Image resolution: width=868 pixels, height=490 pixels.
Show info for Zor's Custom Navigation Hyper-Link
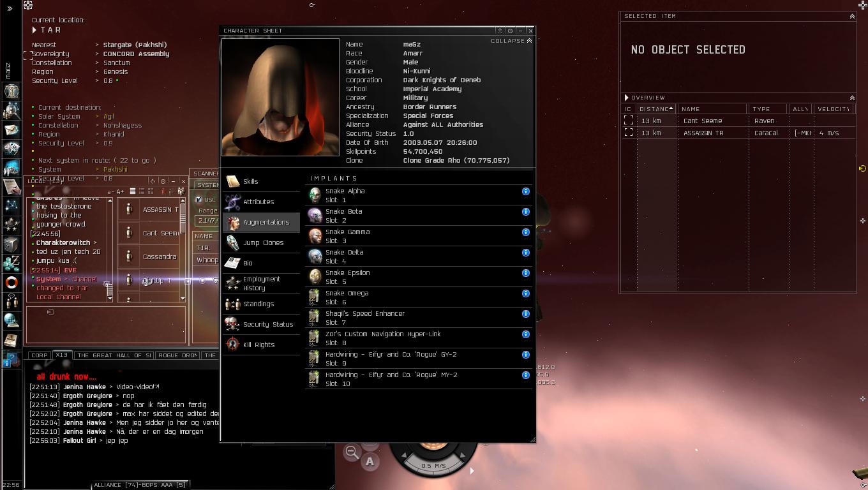(x=526, y=334)
